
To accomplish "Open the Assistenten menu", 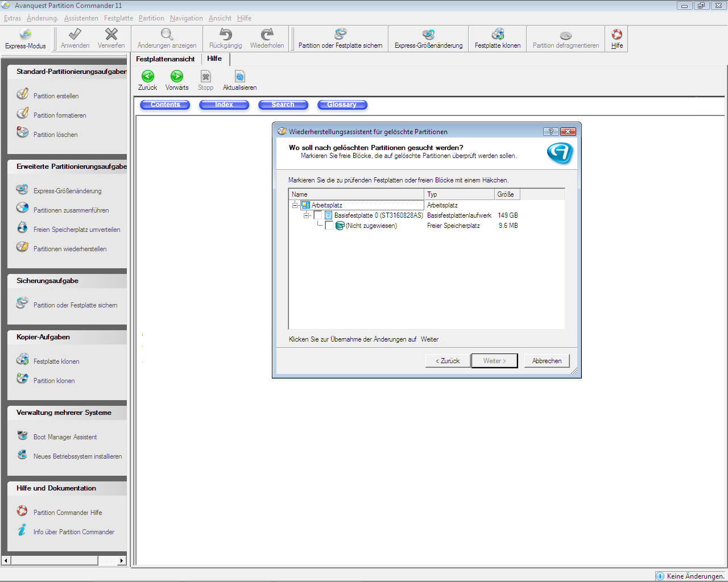I will pos(81,18).
